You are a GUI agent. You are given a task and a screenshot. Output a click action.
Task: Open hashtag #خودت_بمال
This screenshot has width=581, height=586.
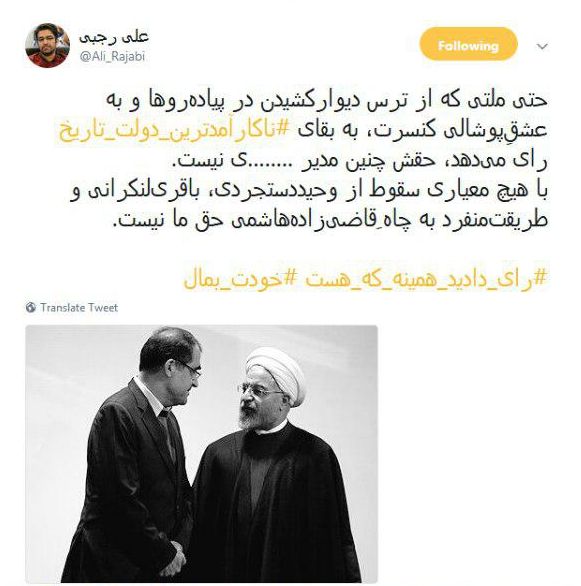coord(240,280)
